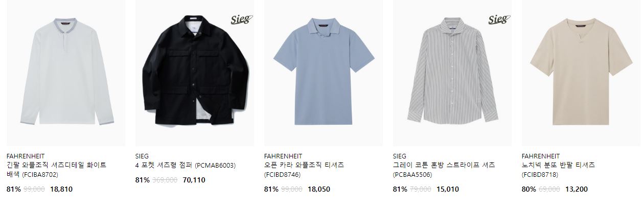Open the 4 포켓 셔츠형 점퍼 product link

point(186,166)
